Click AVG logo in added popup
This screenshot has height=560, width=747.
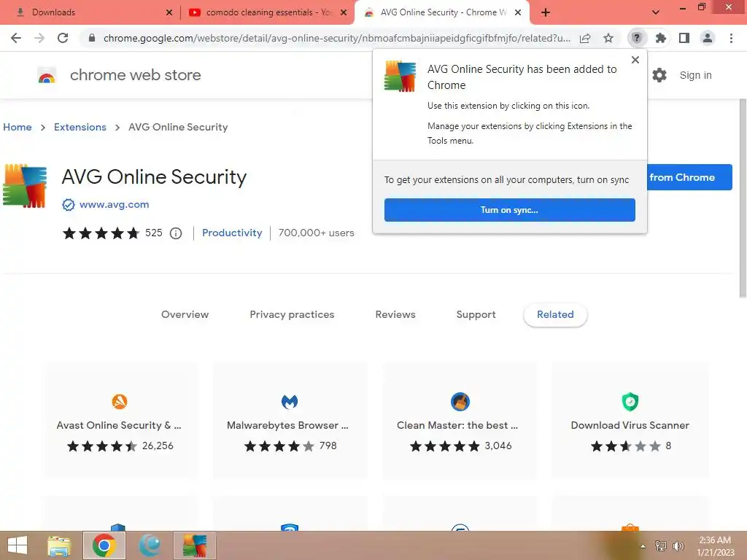point(400,76)
